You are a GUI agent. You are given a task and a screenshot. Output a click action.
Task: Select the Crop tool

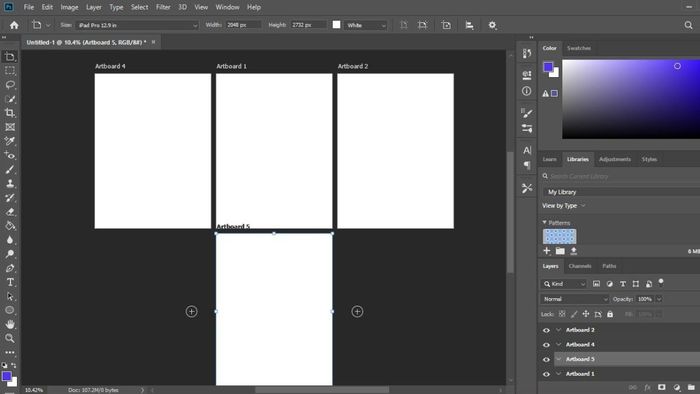pos(10,113)
